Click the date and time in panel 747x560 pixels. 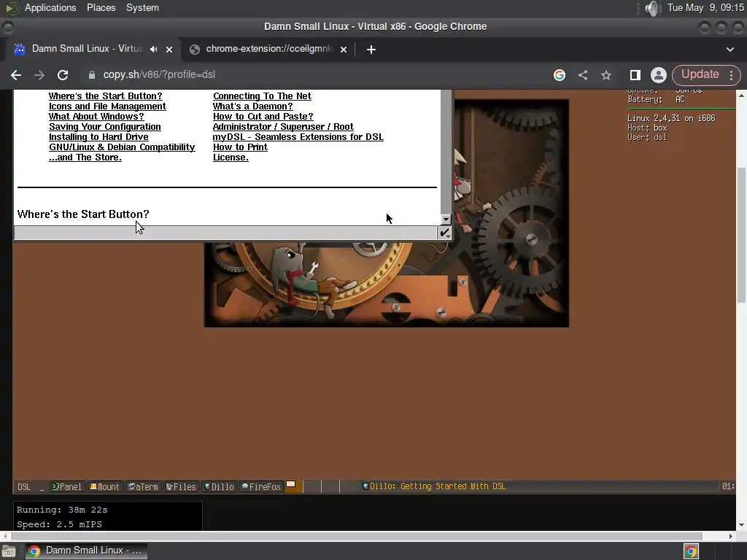click(x=705, y=7)
